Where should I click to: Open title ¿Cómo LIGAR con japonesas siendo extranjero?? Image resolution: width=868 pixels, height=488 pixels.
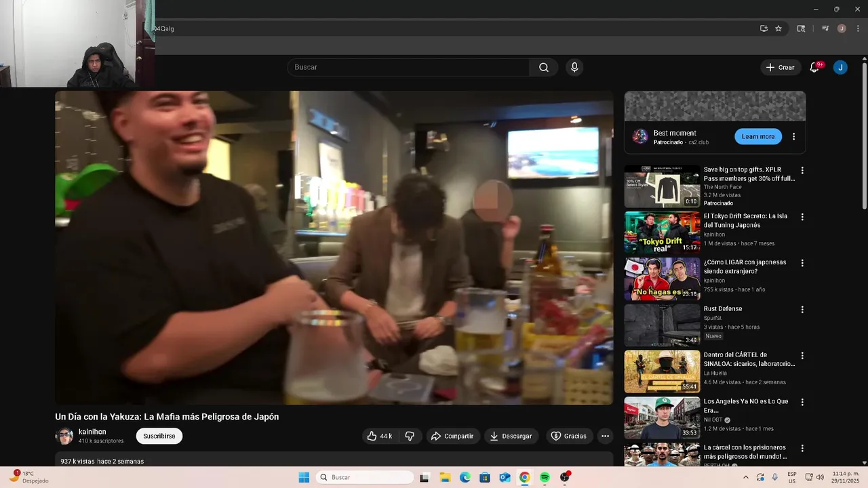point(744,266)
